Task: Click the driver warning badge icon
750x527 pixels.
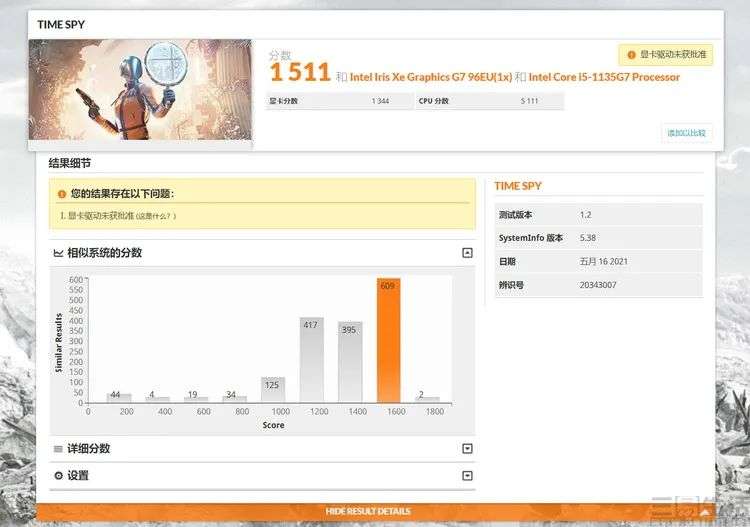Action: (x=631, y=55)
